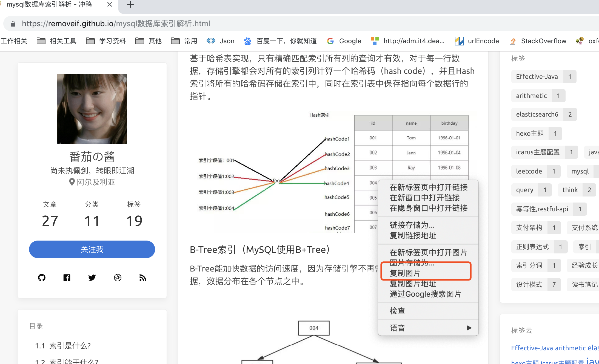Open the Twitter bird icon
This screenshot has height=364, width=599.
coord(92,278)
